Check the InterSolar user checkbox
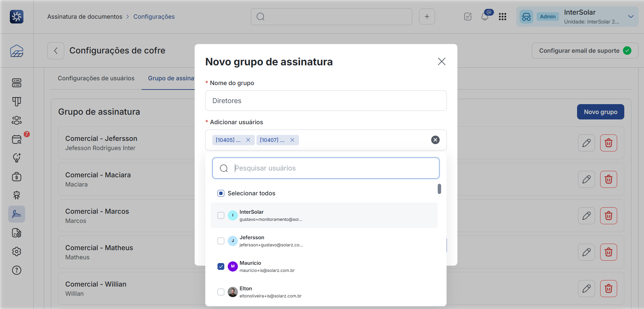This screenshot has height=309, width=644. 221,215
